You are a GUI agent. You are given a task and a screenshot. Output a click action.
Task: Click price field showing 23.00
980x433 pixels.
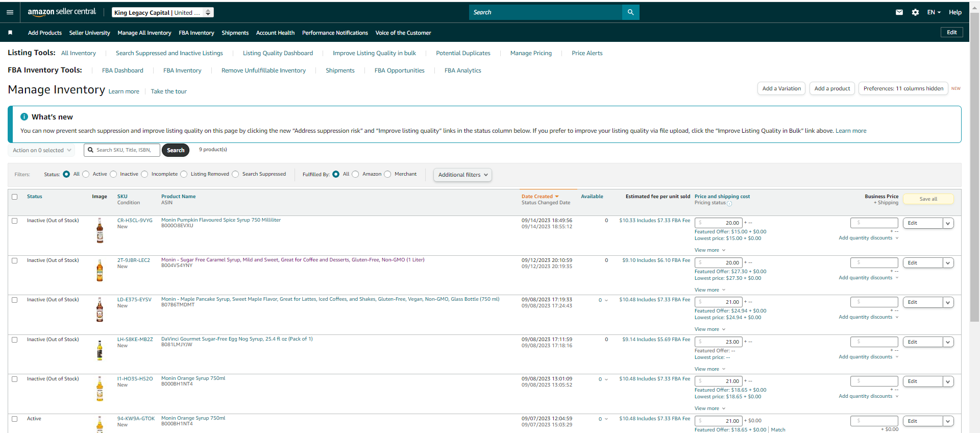coord(718,342)
